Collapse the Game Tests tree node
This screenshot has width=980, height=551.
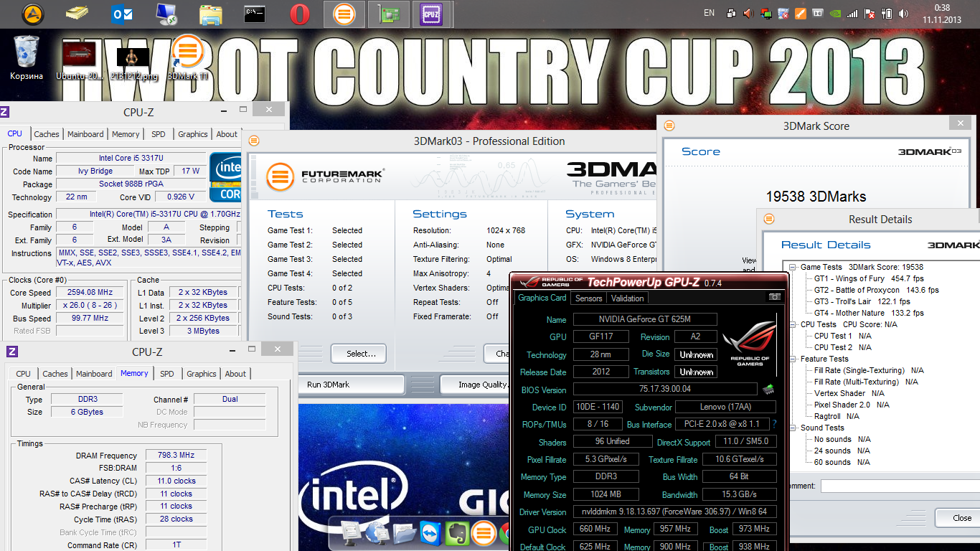[x=793, y=267]
